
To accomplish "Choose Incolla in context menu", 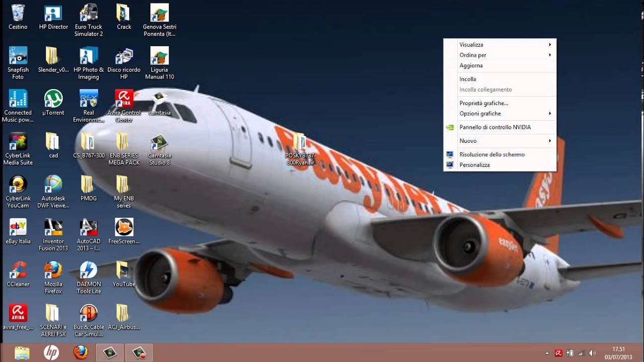I will 500,79.
